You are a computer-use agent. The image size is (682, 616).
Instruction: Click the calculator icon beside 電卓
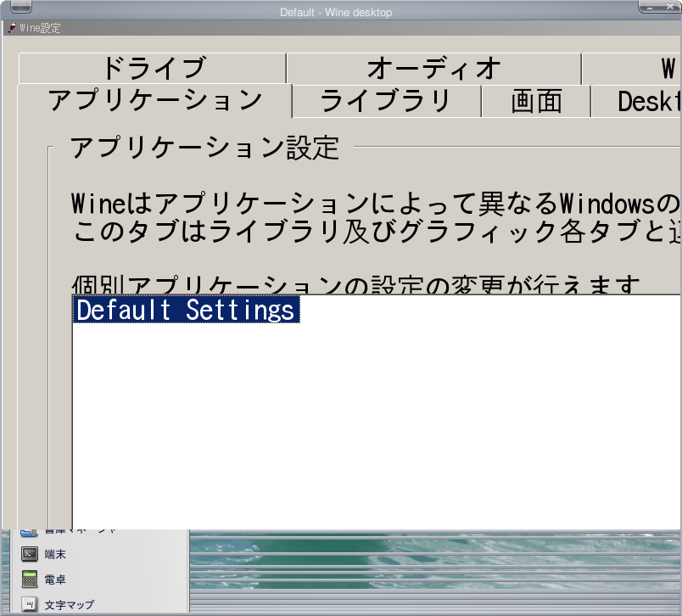tap(30, 579)
